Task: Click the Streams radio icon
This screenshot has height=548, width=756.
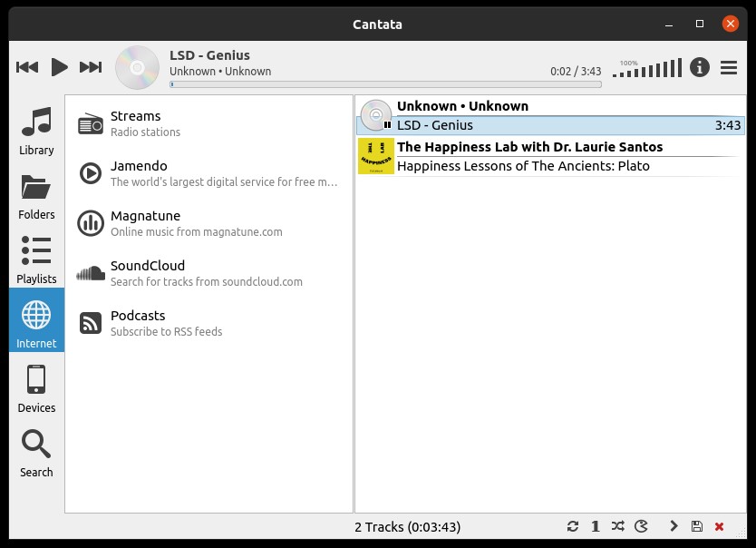Action: [91, 124]
